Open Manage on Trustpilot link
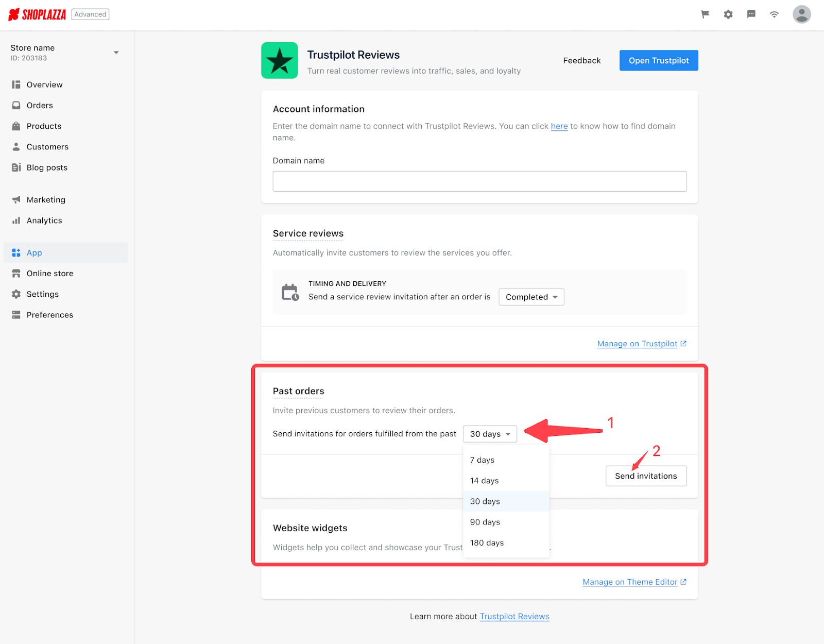 (x=637, y=344)
